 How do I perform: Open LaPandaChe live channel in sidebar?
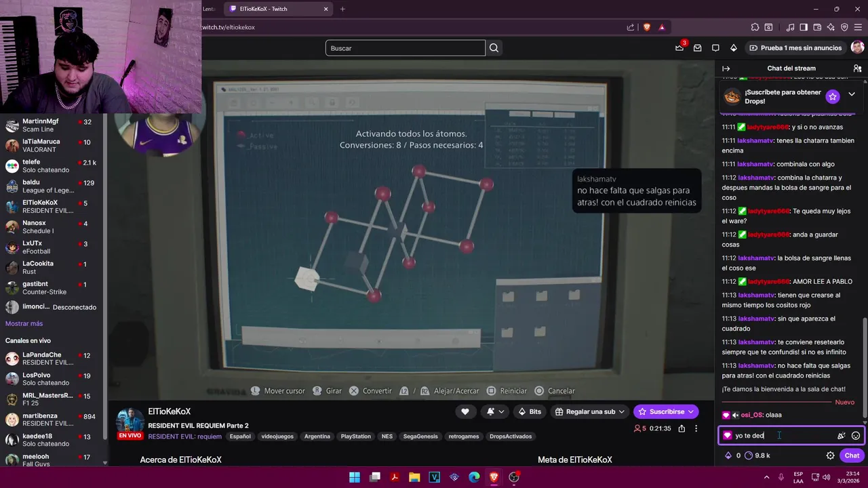point(52,359)
